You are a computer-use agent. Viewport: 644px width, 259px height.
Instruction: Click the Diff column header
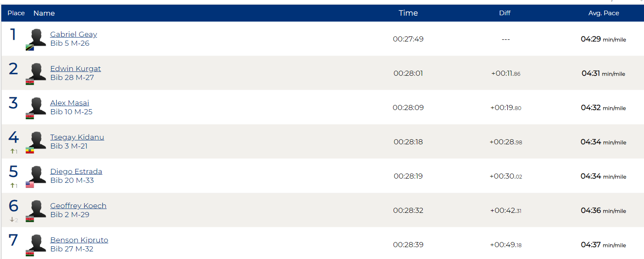click(505, 13)
